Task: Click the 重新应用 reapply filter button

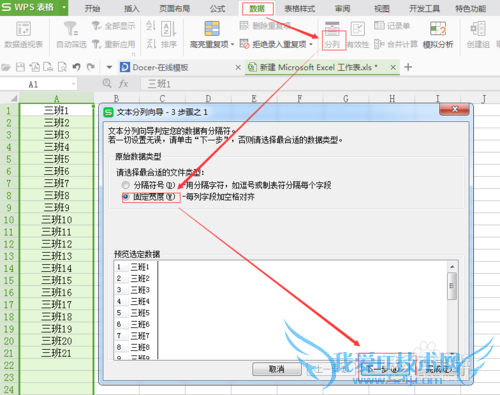Action: (113, 44)
